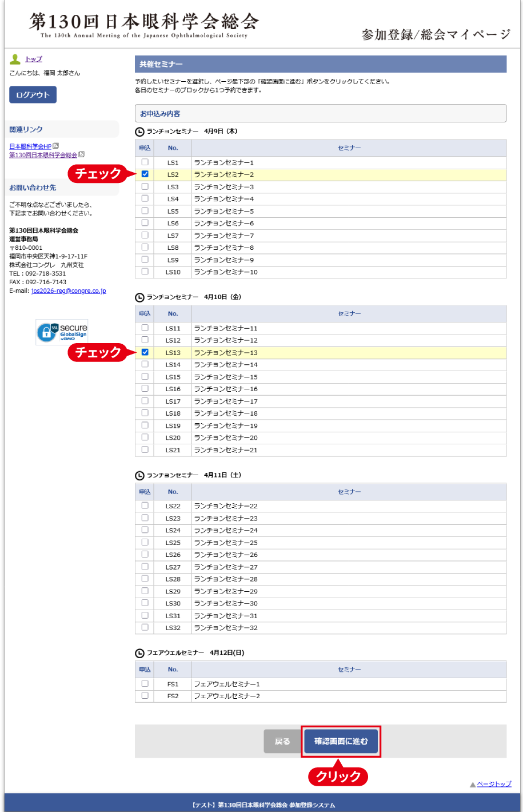Click clock icon for 4月11日 luncheon seminar
The width and height of the screenshot is (523, 812).
(x=139, y=475)
